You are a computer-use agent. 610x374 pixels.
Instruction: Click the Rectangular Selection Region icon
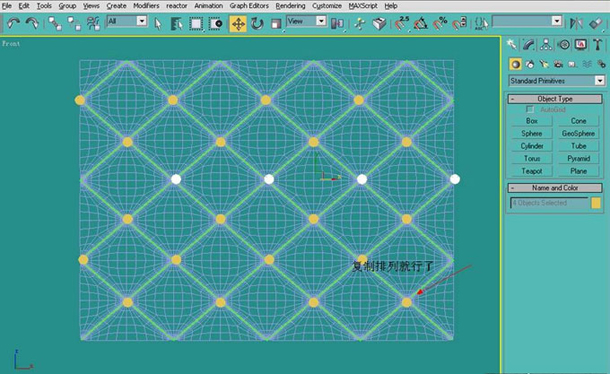(x=196, y=24)
